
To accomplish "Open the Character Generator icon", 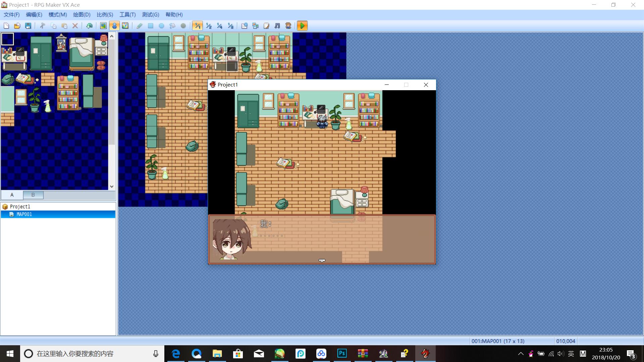I will point(288,26).
